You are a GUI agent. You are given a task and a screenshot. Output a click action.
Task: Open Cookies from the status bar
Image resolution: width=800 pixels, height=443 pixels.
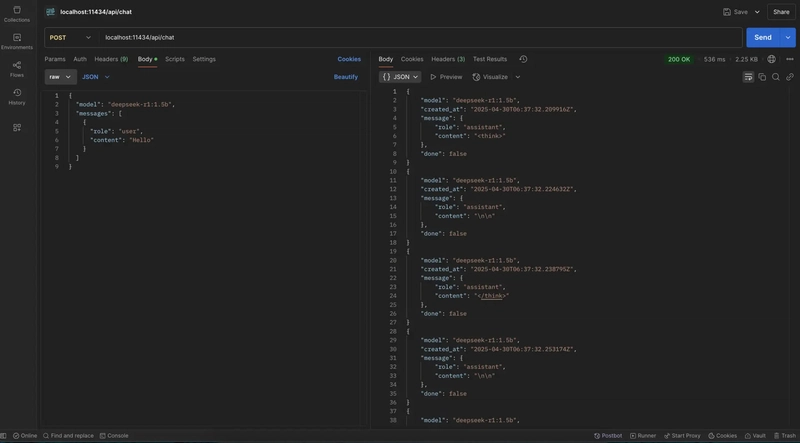tap(722, 436)
